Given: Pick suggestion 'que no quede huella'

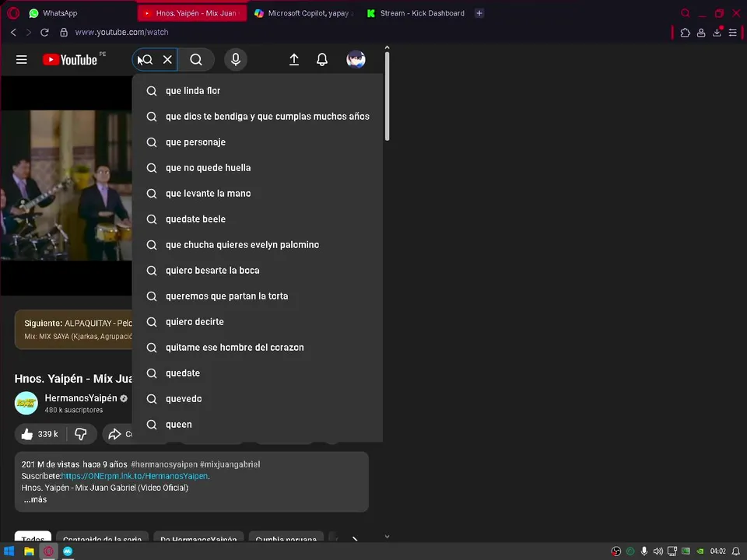Looking at the screenshot, I should [x=258, y=168].
